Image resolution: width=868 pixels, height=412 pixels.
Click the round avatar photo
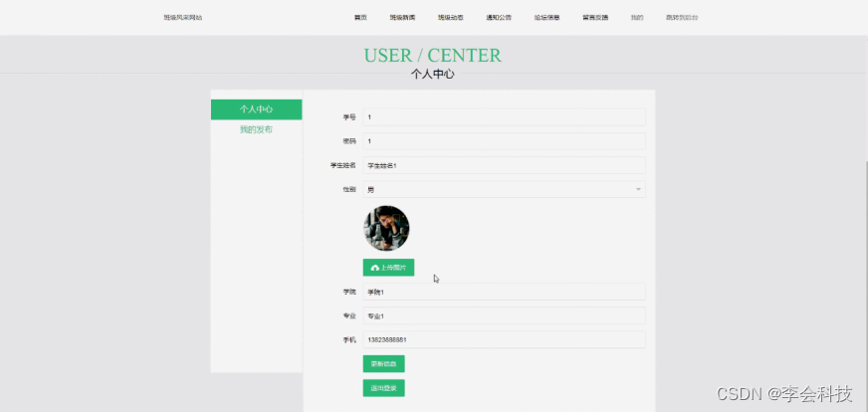[x=386, y=228]
